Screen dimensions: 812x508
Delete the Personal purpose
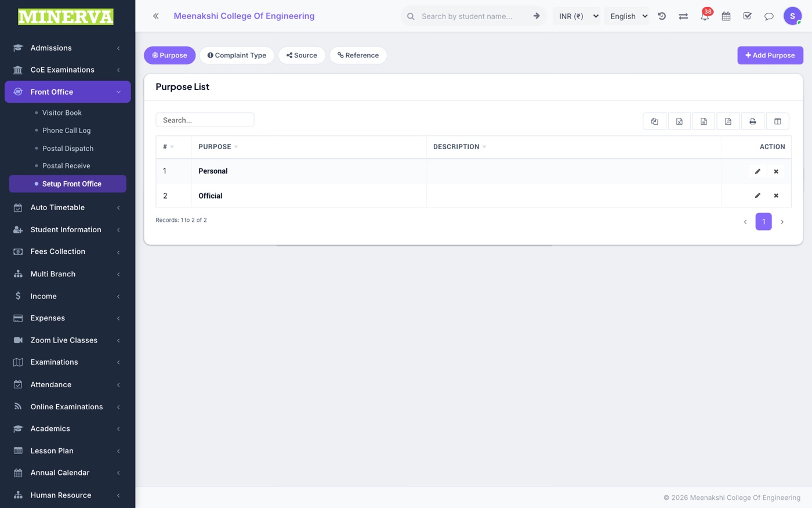tap(776, 171)
